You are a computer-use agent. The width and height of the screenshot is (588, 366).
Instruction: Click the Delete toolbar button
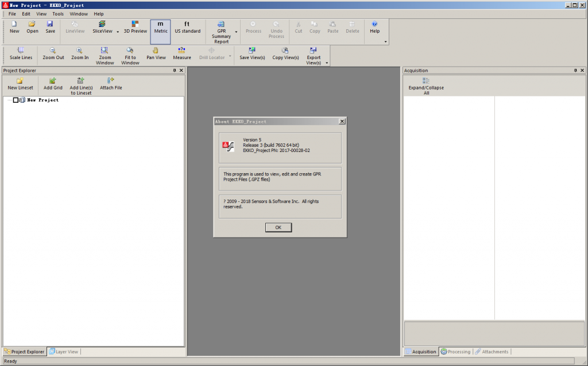coord(353,28)
